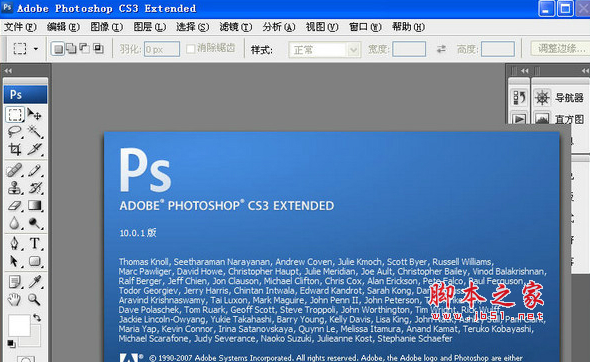Select the Rounded Rectangle shape tool
Viewport: 590px width, 362px height.
point(35,261)
